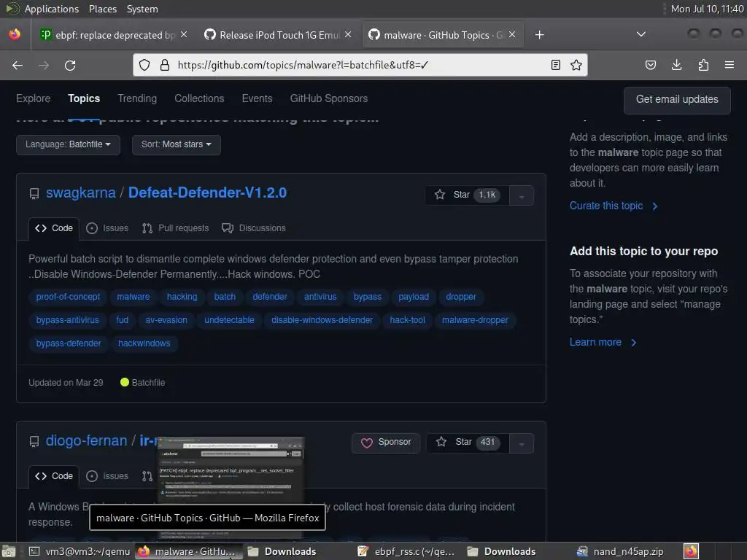The width and height of the screenshot is (747, 560).
Task: Open the Explore navigation link
Action: tap(33, 98)
